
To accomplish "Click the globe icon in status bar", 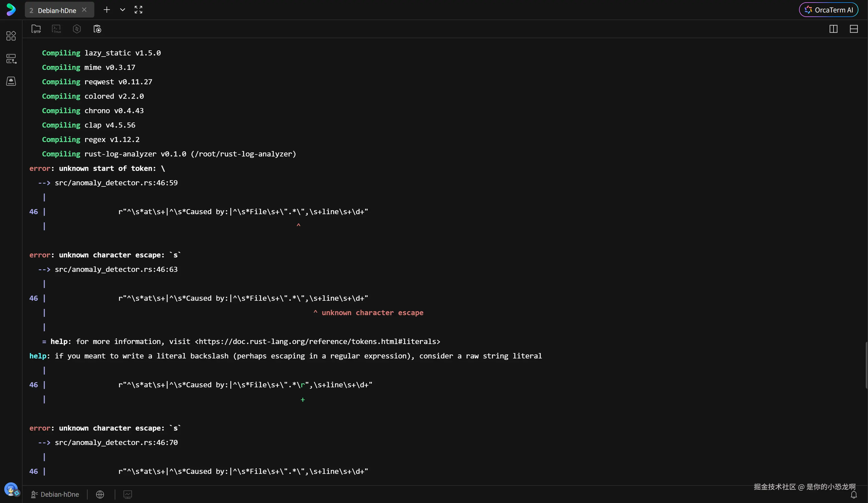I will tap(100, 495).
